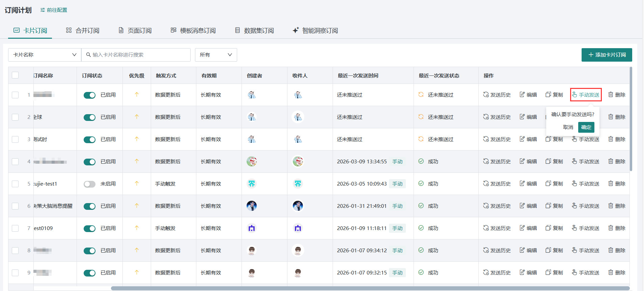Enable the ujie-test1 subscription toggle
644x291 pixels.
pyautogui.click(x=90, y=184)
